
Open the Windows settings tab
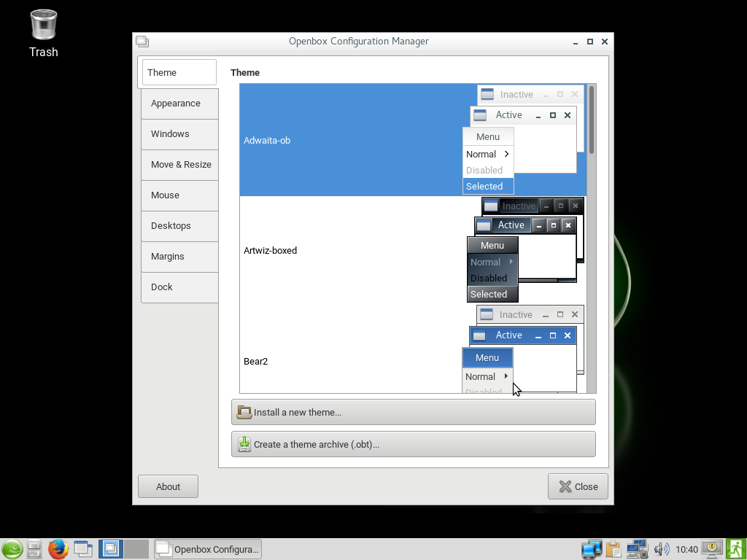(x=170, y=134)
